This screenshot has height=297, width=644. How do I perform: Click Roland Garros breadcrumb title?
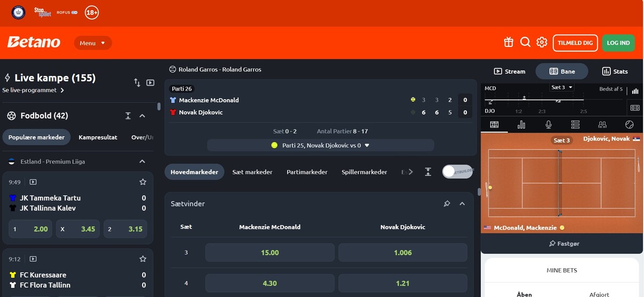pos(220,69)
